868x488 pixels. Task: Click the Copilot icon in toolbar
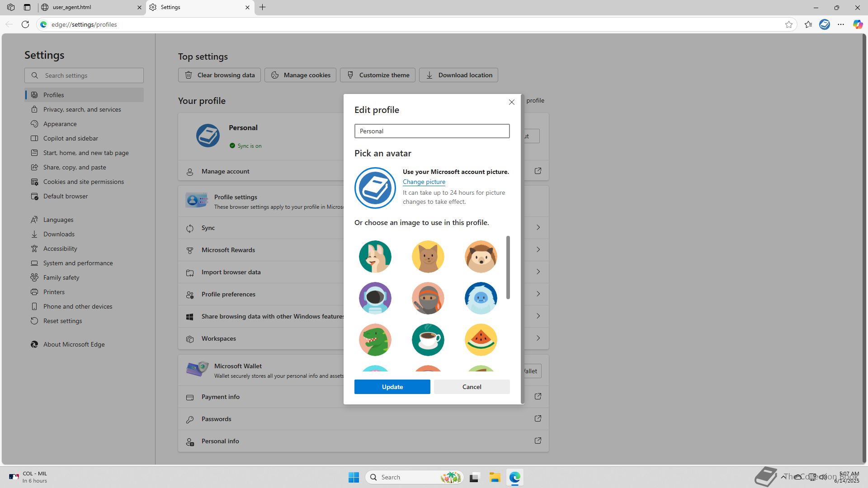tap(858, 24)
